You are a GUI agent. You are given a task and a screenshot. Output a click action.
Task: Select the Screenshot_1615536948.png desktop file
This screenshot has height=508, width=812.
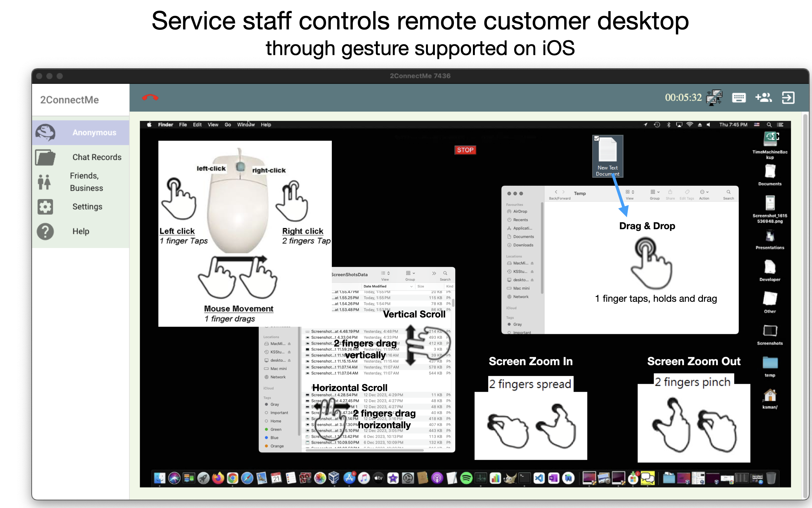770,210
